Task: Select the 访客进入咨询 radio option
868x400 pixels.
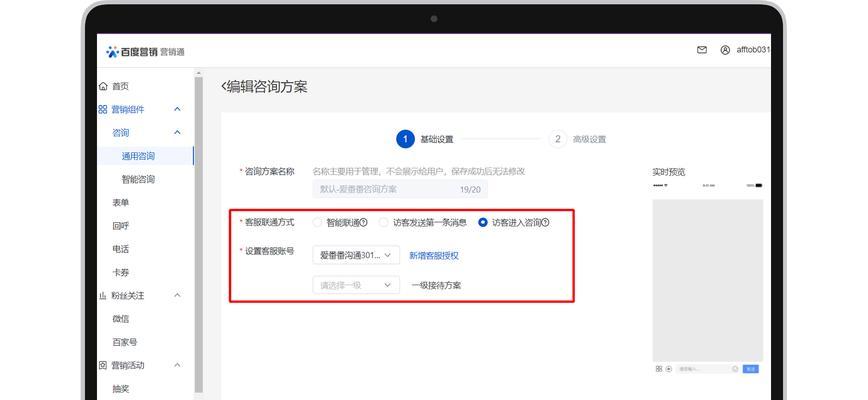Action: point(483,222)
